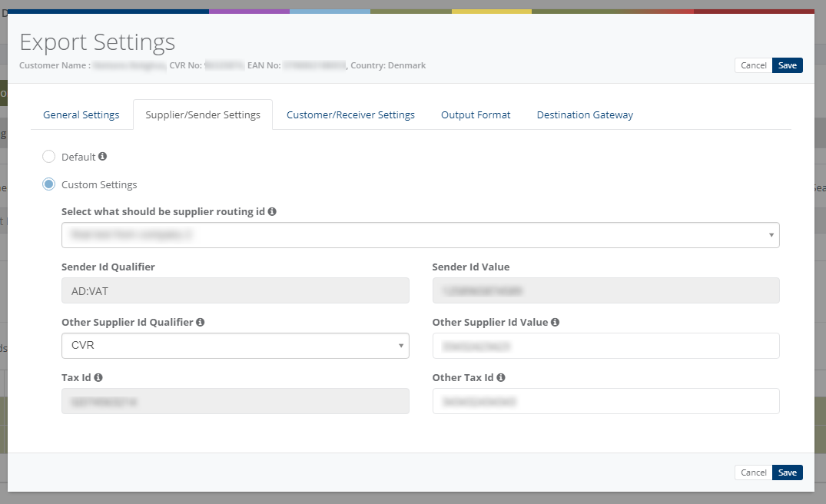826x504 pixels.
Task: Show info for supplier routing id label
Action: pos(272,211)
